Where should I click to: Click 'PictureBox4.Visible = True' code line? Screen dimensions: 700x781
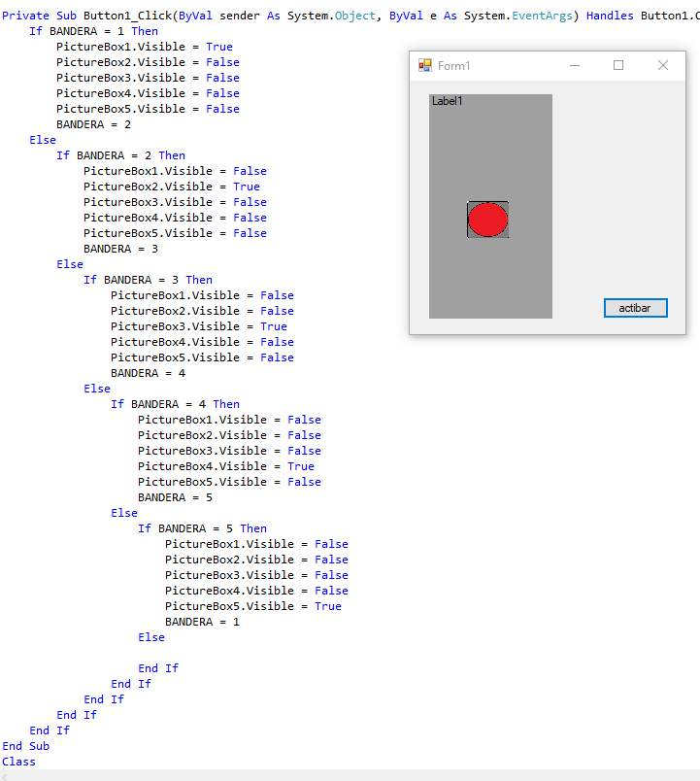(x=226, y=466)
